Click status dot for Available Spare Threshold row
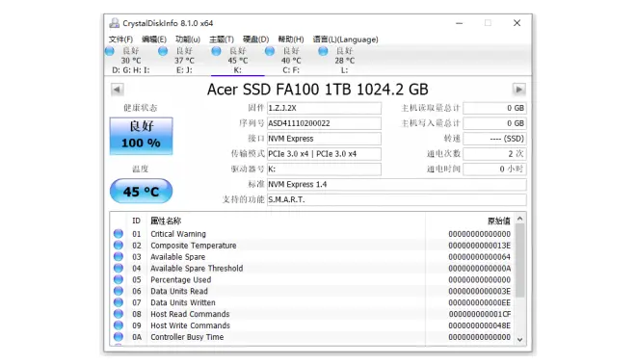Viewport: 636px width, 364px height. coord(118,268)
